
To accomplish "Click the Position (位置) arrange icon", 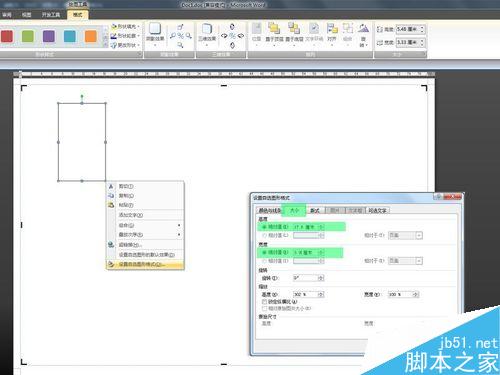I will [x=256, y=33].
